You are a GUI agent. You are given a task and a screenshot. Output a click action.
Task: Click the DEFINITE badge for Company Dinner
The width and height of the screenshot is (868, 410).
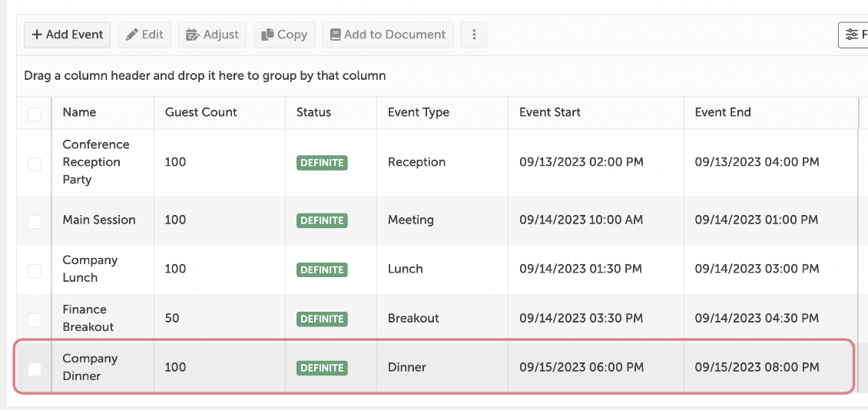[x=322, y=368]
